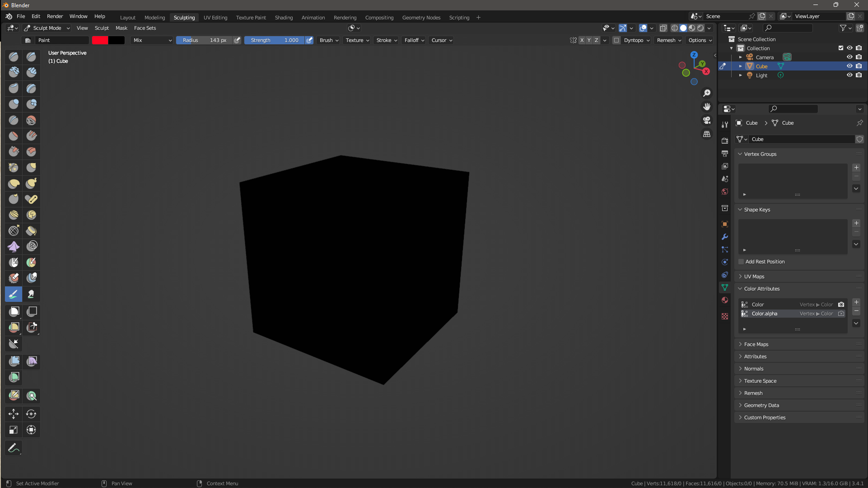This screenshot has width=868, height=488.
Task: Select the Move transform tool
Action: click(14, 414)
